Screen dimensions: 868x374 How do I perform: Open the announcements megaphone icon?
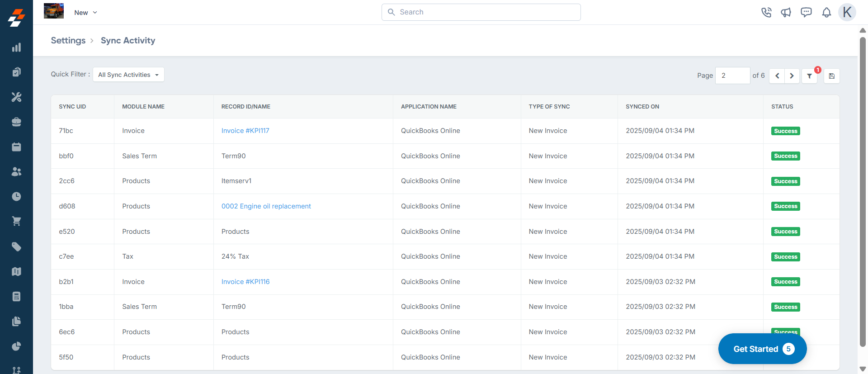point(786,12)
